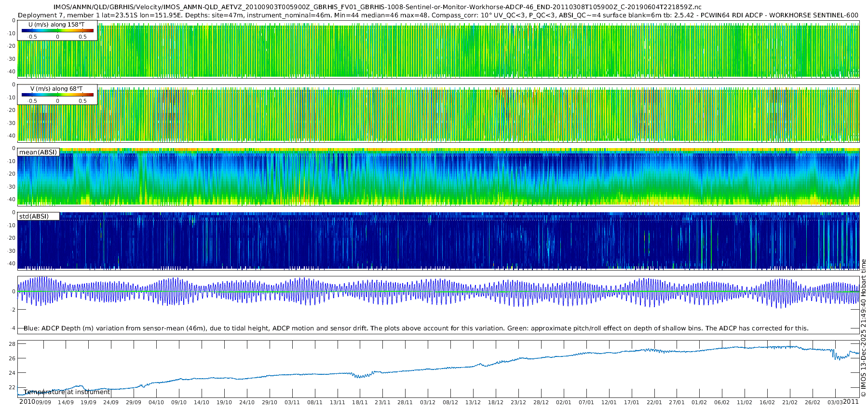Click the V velocity colorbar
This screenshot has height=410, width=868.
coord(57,95)
